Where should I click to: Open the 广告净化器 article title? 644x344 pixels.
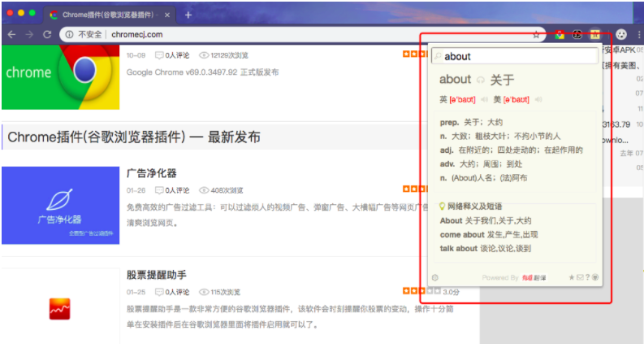[x=152, y=173]
